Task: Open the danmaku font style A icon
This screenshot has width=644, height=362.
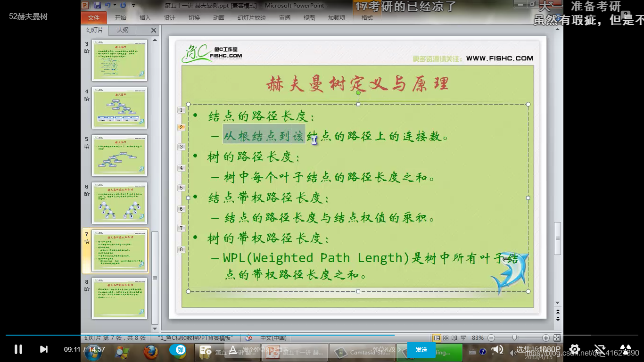Action: [232, 350]
